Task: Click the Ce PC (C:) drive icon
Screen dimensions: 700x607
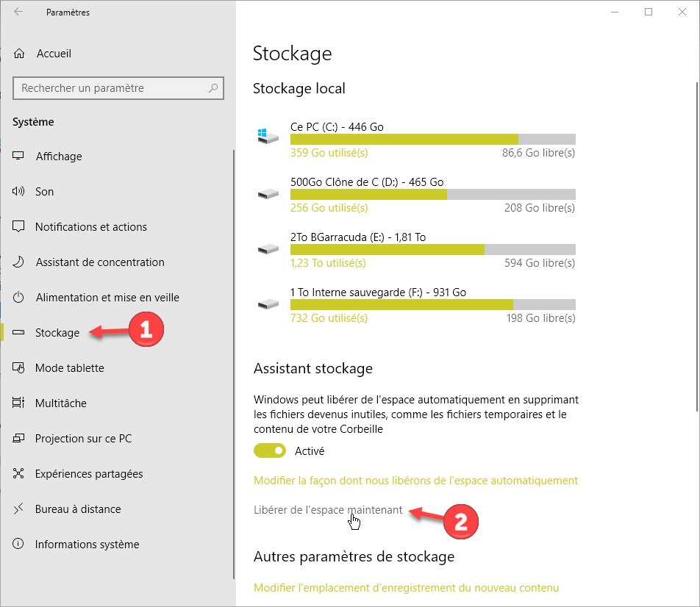Action: (x=268, y=137)
